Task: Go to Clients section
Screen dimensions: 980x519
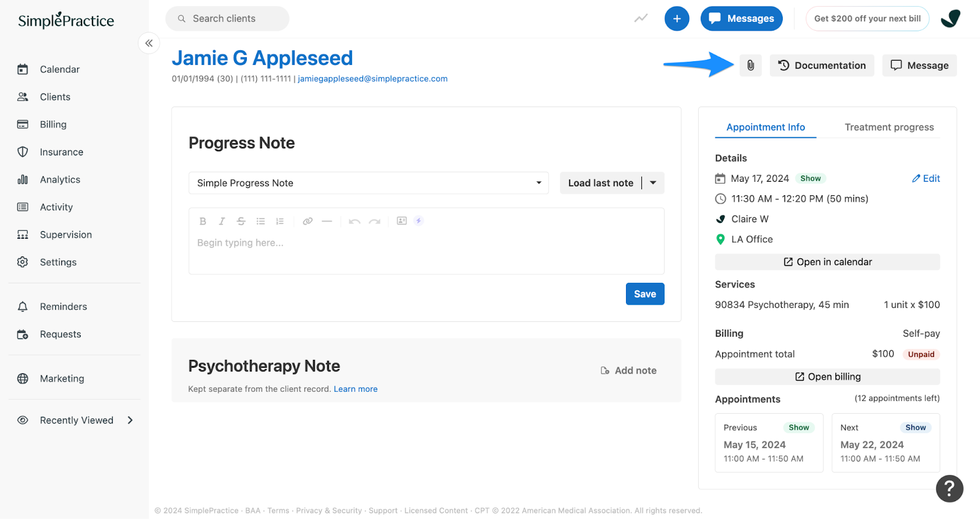Action: pyautogui.click(x=55, y=97)
